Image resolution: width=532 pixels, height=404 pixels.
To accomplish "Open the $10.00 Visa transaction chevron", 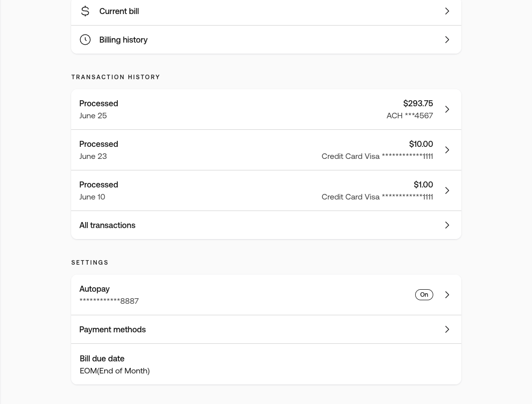I will click(447, 150).
